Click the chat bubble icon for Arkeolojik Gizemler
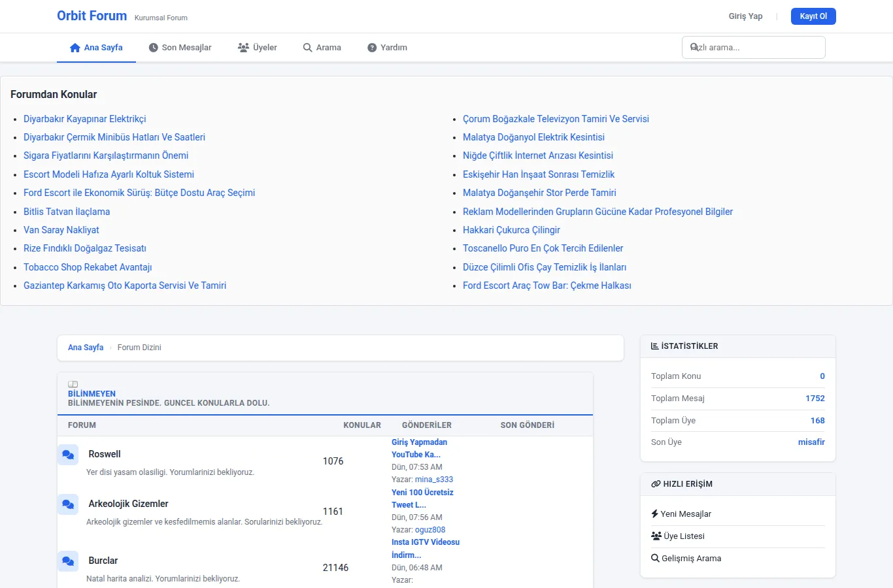 (x=68, y=504)
